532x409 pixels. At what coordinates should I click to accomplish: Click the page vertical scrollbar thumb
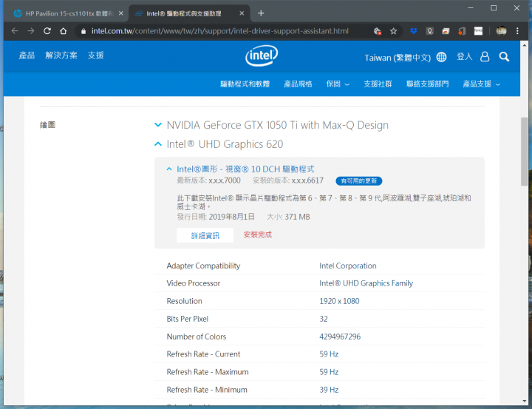pos(524,152)
